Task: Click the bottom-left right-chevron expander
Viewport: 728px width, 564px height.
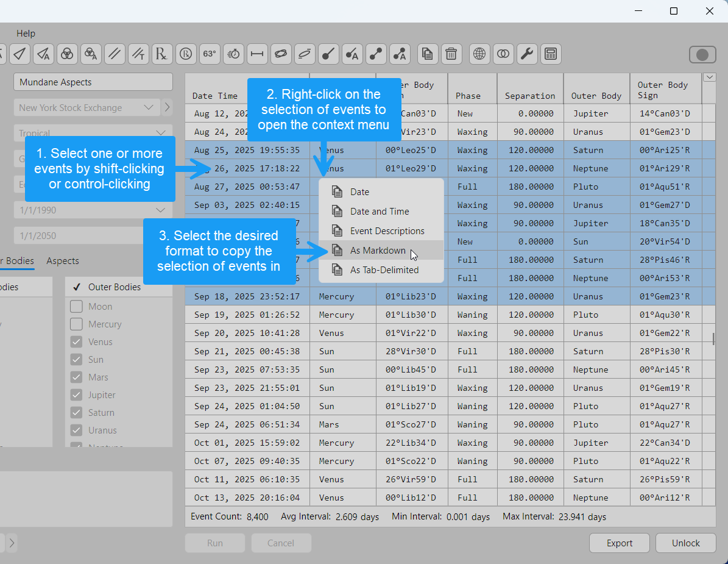Action: [x=12, y=543]
